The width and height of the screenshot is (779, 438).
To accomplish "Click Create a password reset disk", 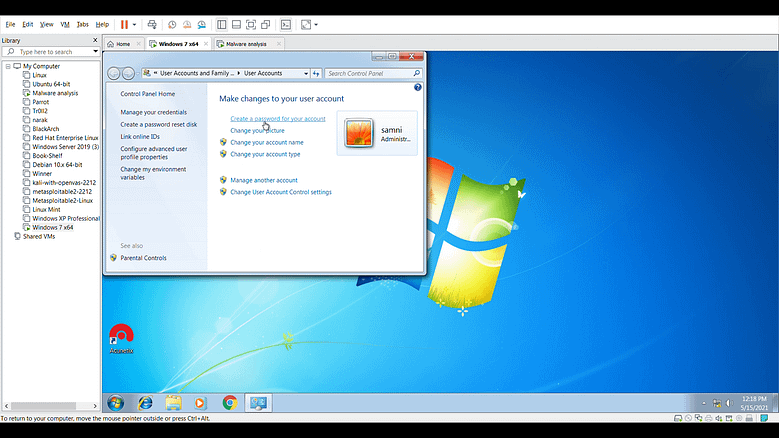I will click(158, 125).
